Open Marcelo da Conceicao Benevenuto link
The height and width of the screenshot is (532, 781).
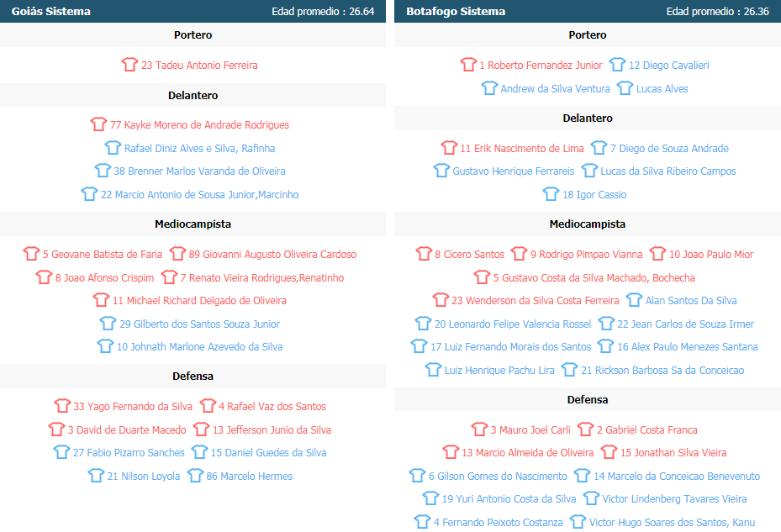coord(677,476)
